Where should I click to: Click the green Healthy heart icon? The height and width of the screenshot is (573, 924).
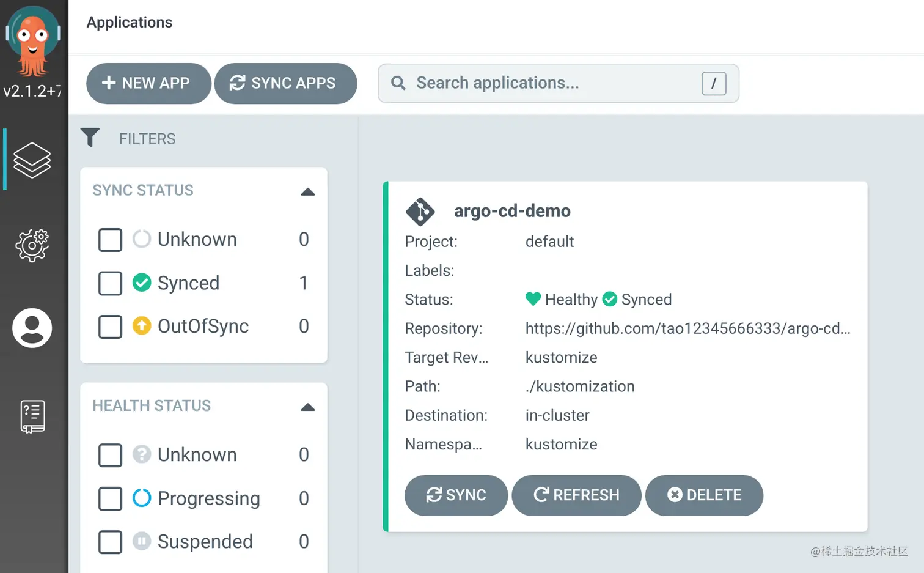[x=533, y=299]
